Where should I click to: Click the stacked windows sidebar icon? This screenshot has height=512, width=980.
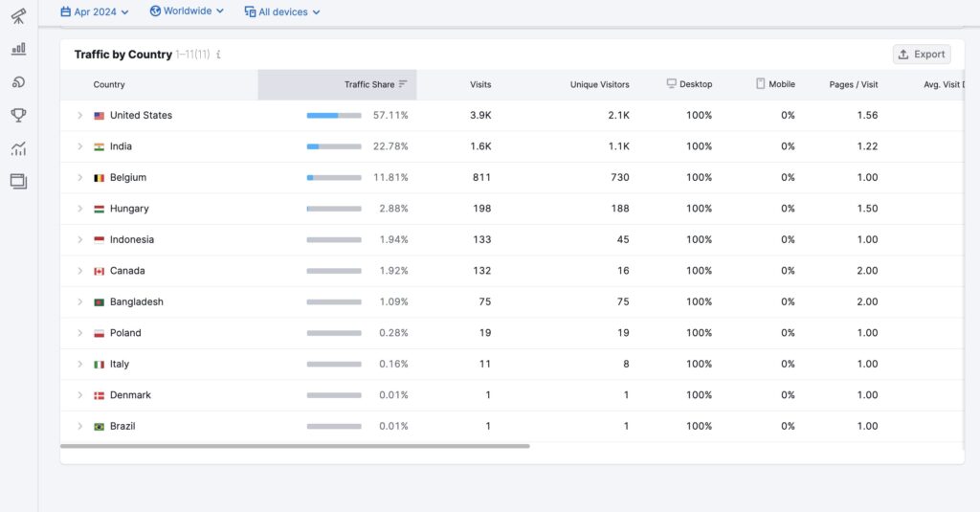tap(18, 181)
